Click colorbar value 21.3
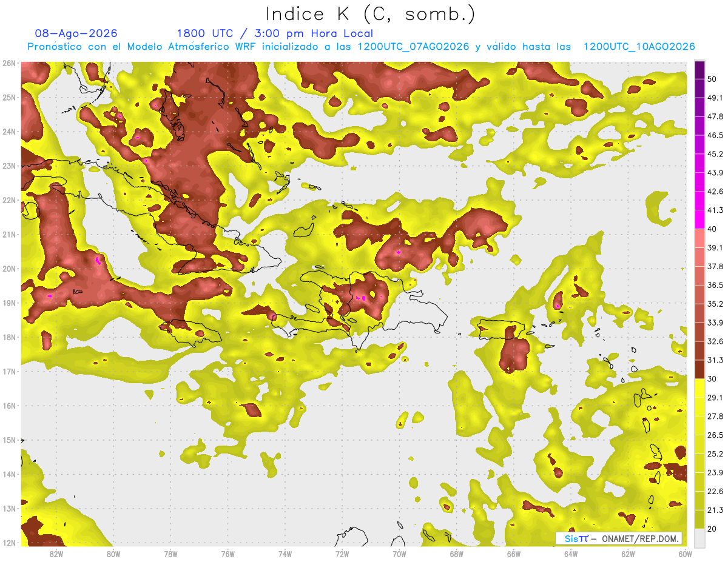The width and height of the screenshot is (728, 562). click(x=715, y=510)
